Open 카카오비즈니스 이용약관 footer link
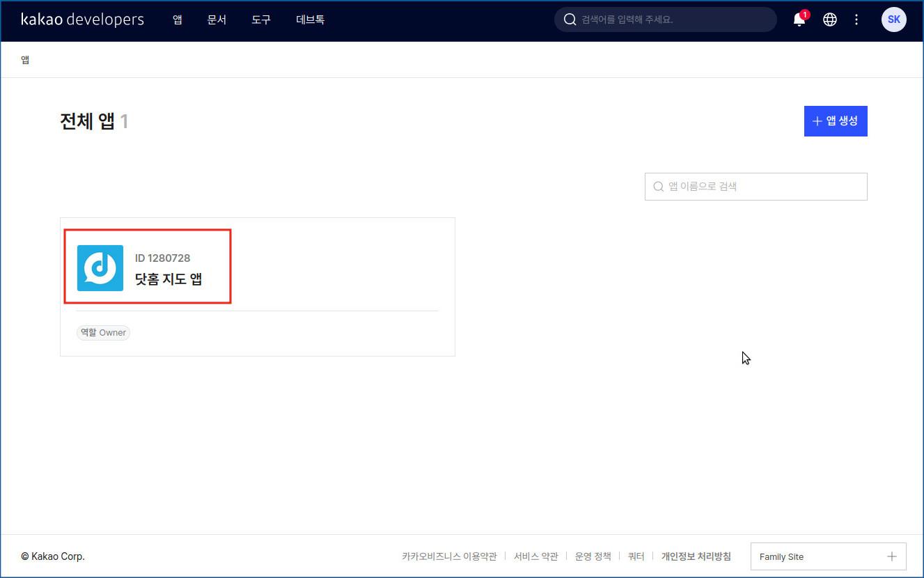Image resolution: width=924 pixels, height=578 pixels. tap(449, 556)
